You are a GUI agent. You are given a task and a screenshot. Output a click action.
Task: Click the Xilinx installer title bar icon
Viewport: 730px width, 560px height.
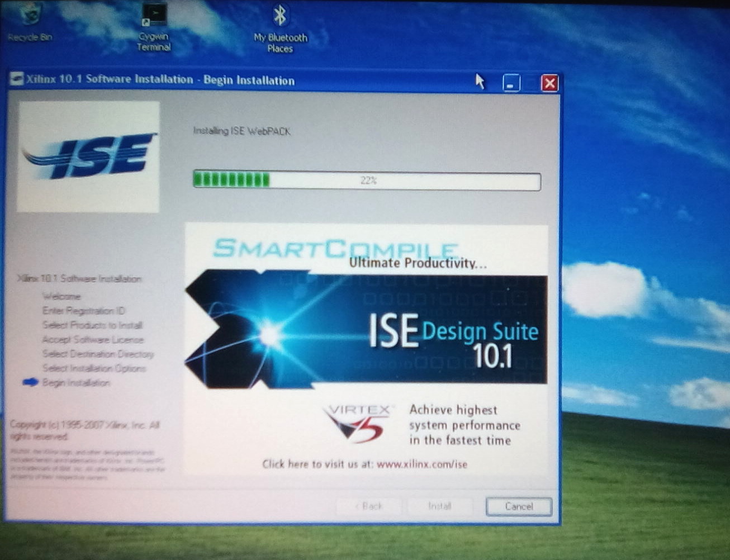17,79
